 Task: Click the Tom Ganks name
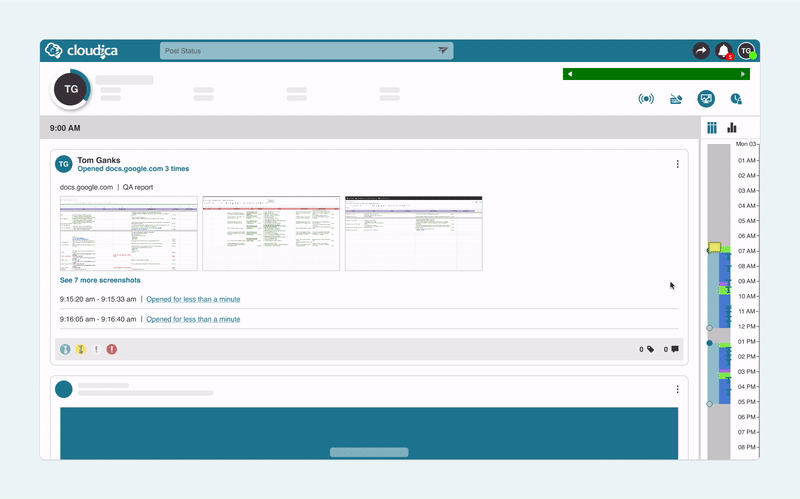99,160
